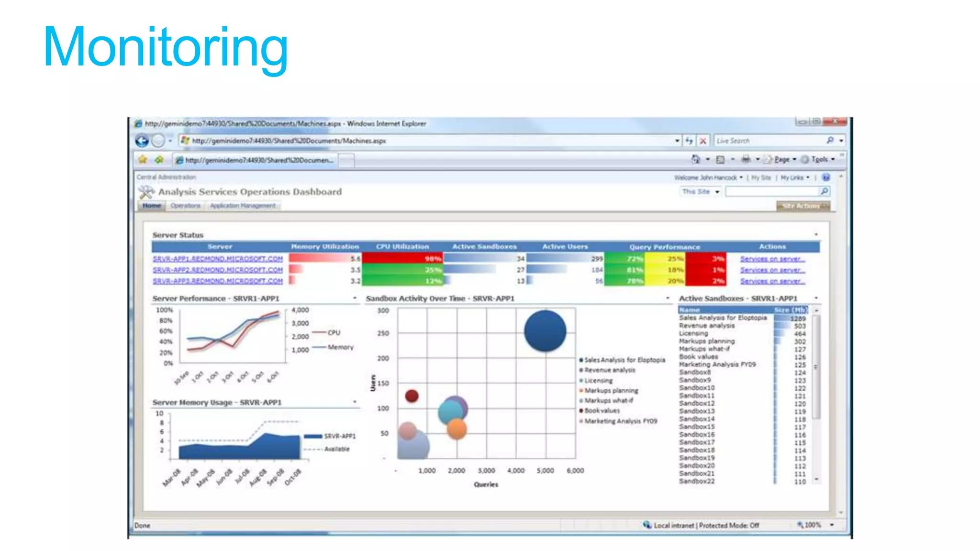This screenshot has width=980, height=551.
Task: Click the Home page icon in toolbar
Action: pos(696,159)
